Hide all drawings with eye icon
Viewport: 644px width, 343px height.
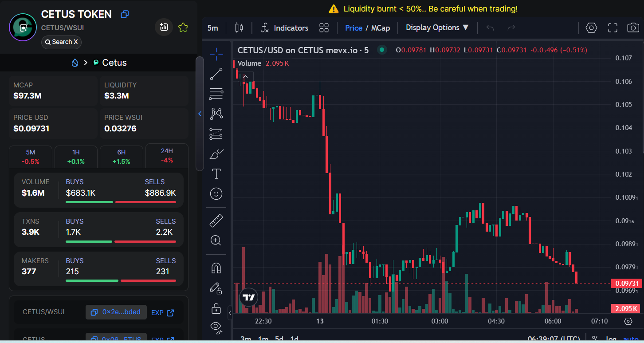(216, 327)
